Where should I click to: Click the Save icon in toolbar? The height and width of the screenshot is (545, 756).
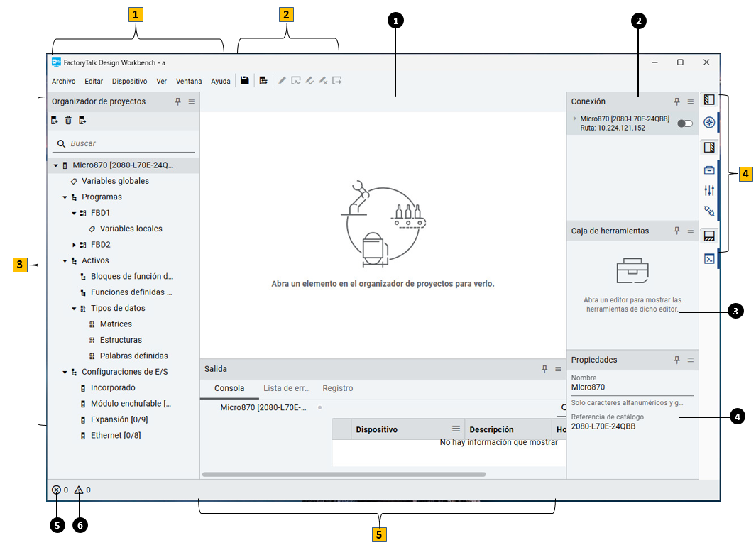pos(244,80)
